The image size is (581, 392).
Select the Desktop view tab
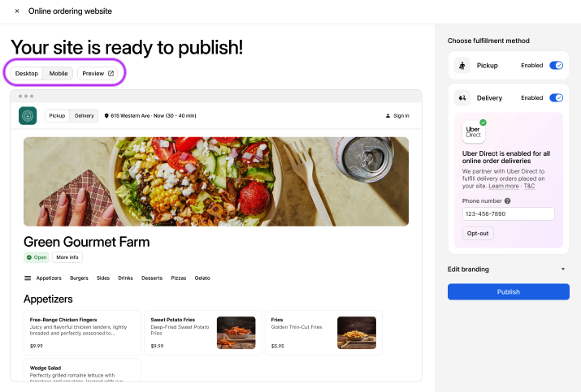tap(27, 73)
